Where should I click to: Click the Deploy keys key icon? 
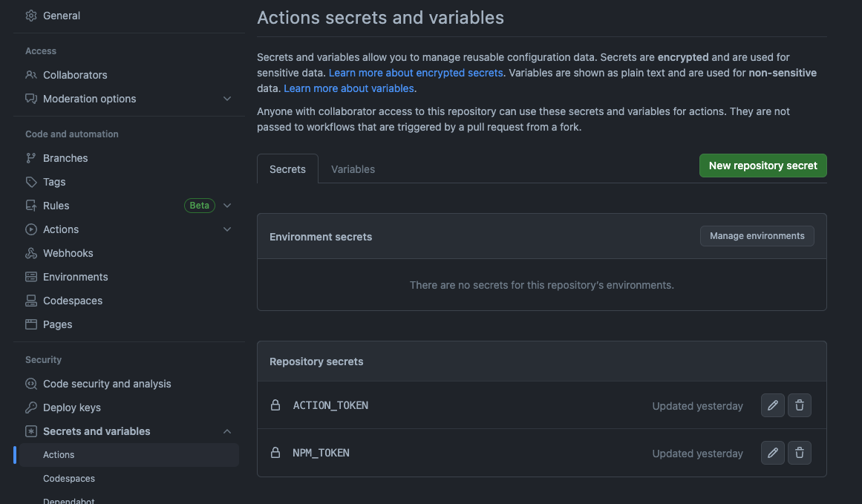(x=31, y=408)
